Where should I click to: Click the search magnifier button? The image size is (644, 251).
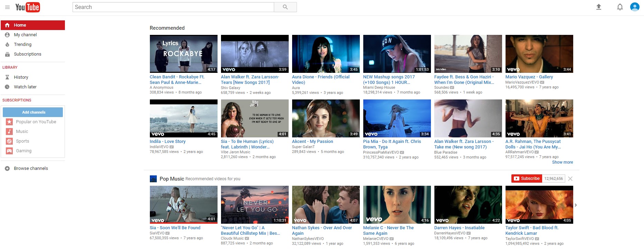(x=285, y=7)
